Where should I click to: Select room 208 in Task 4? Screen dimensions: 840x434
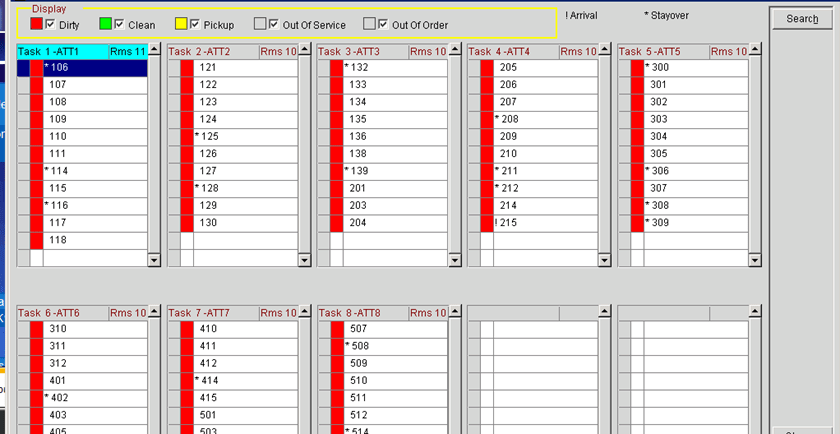[x=508, y=119]
